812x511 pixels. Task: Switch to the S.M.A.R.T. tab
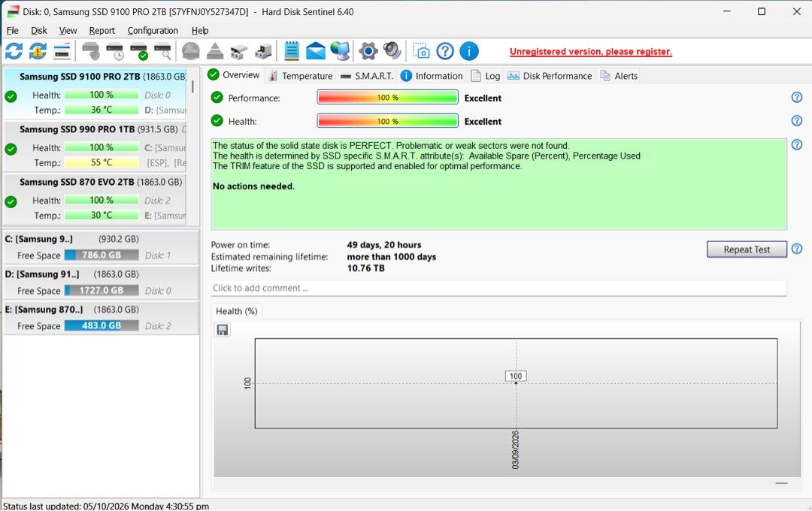click(367, 76)
